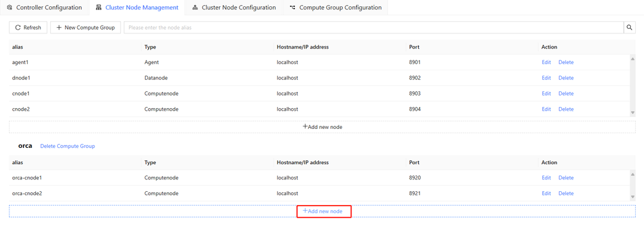Click Delete Compute Group for orca
The height and width of the screenshot is (234, 644).
67,146
